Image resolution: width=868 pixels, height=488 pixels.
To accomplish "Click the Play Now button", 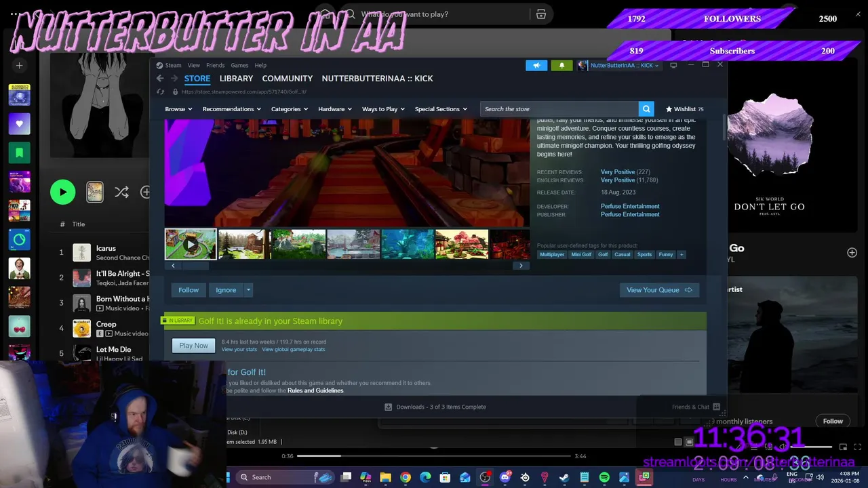I will click(x=194, y=346).
